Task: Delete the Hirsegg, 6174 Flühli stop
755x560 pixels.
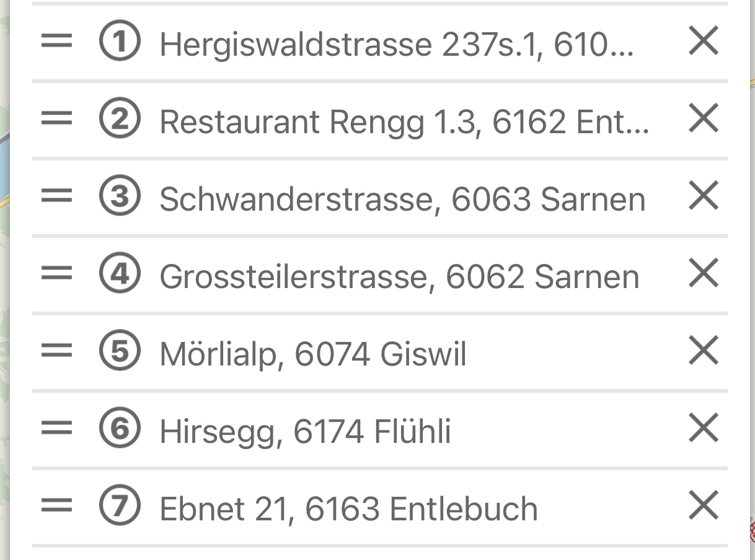Action: 704,428
